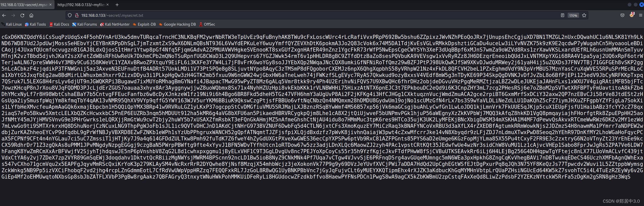Open Kali Forums bookmark
The height and width of the screenshot is (206, 644).
pyautogui.click(x=84, y=24)
